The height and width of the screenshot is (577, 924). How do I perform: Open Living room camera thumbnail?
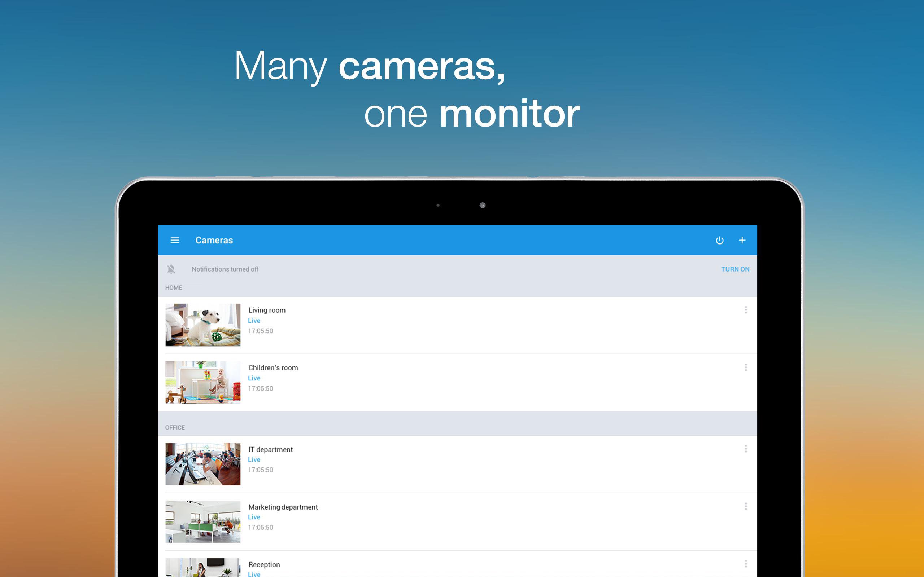203,325
